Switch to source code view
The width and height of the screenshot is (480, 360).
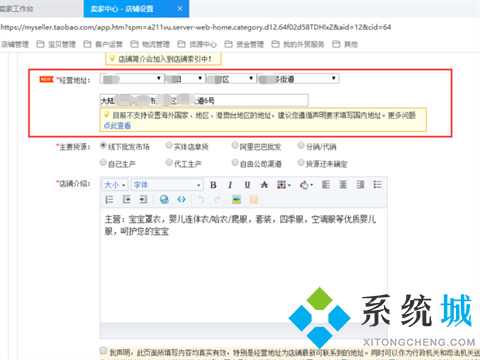(181, 200)
